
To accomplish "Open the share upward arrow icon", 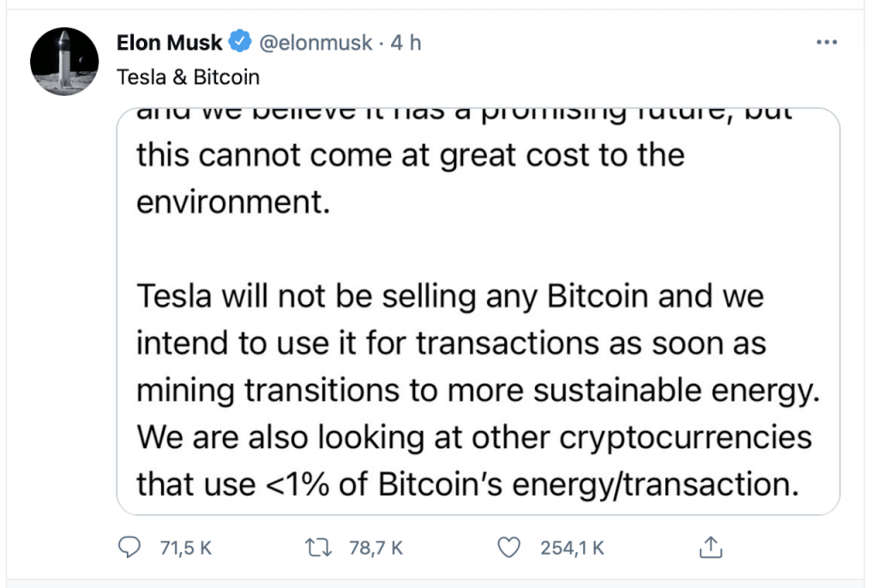I will [x=710, y=545].
